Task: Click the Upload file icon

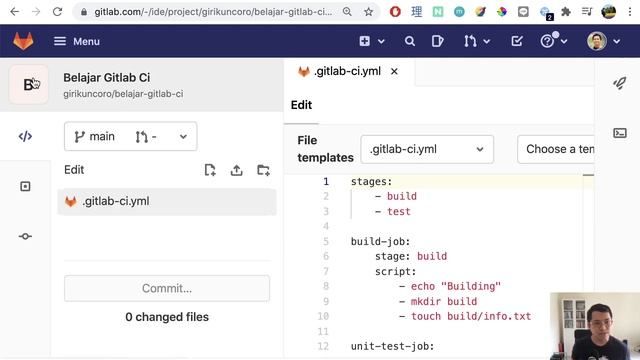Action: point(237,170)
